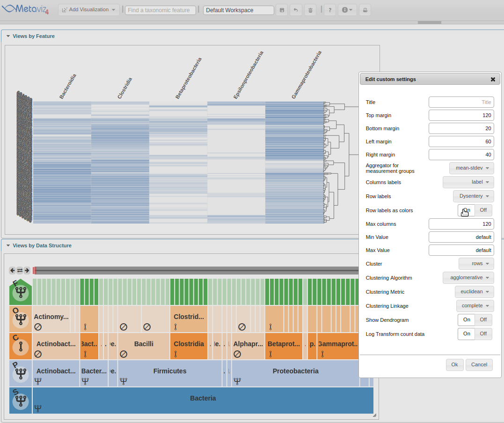Click the revert workspace arrow icon
The image size is (504, 423).
coord(296,10)
